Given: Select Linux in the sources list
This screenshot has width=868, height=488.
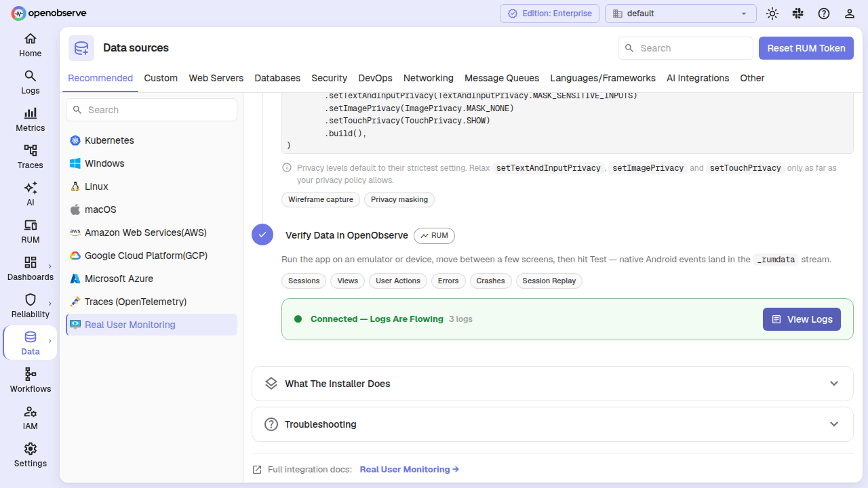Looking at the screenshot, I should (151, 186).
